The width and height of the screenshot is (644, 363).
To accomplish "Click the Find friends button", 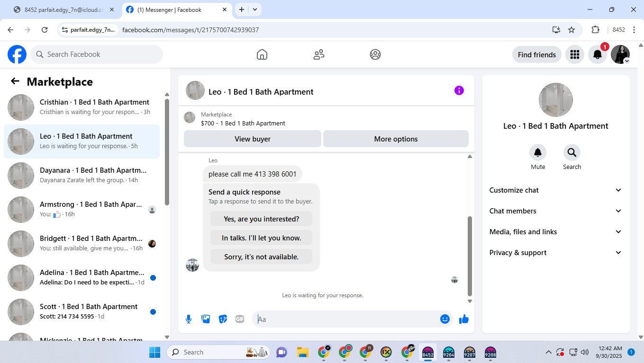I will point(537,54).
